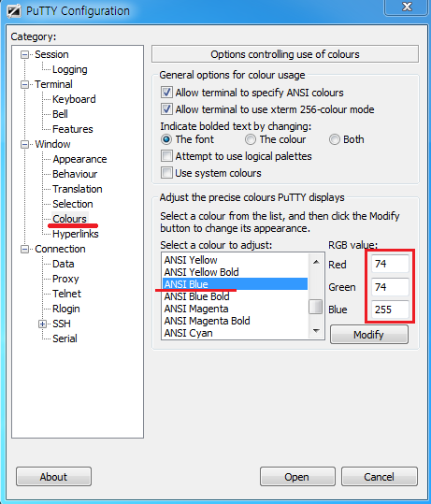Click the Green value field

pos(390,287)
